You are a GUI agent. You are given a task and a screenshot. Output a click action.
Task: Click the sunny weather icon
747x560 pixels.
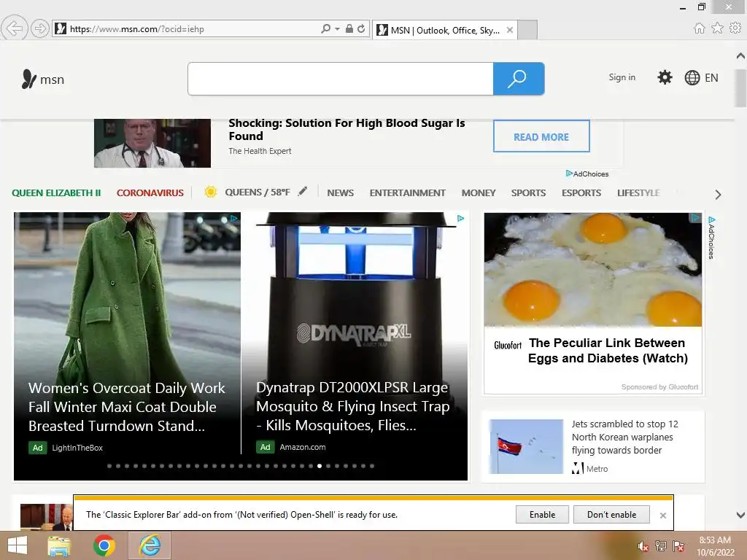coord(211,192)
